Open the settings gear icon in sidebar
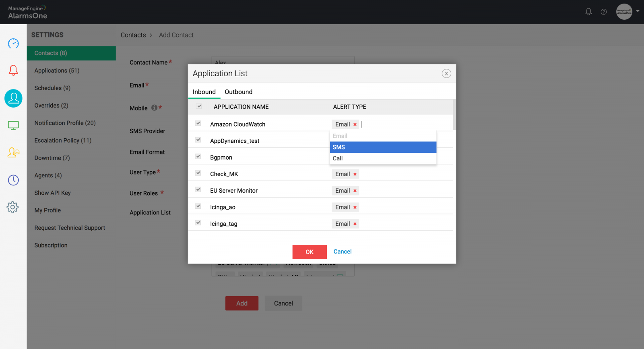This screenshot has height=349, width=644. pos(12,207)
